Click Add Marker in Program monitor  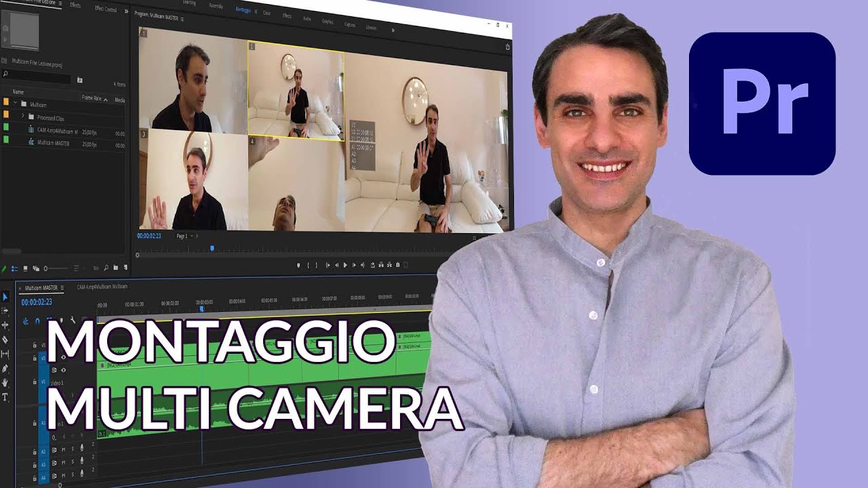coord(298,265)
